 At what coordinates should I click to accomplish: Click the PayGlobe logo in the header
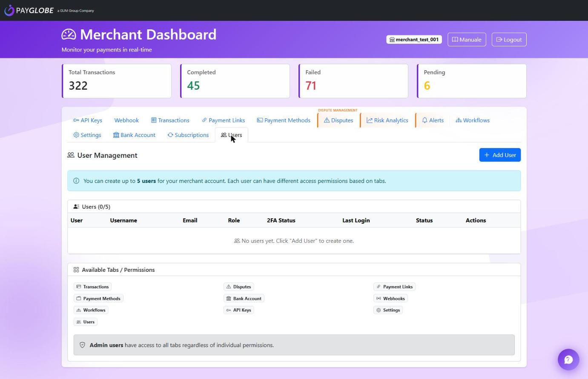[29, 10]
